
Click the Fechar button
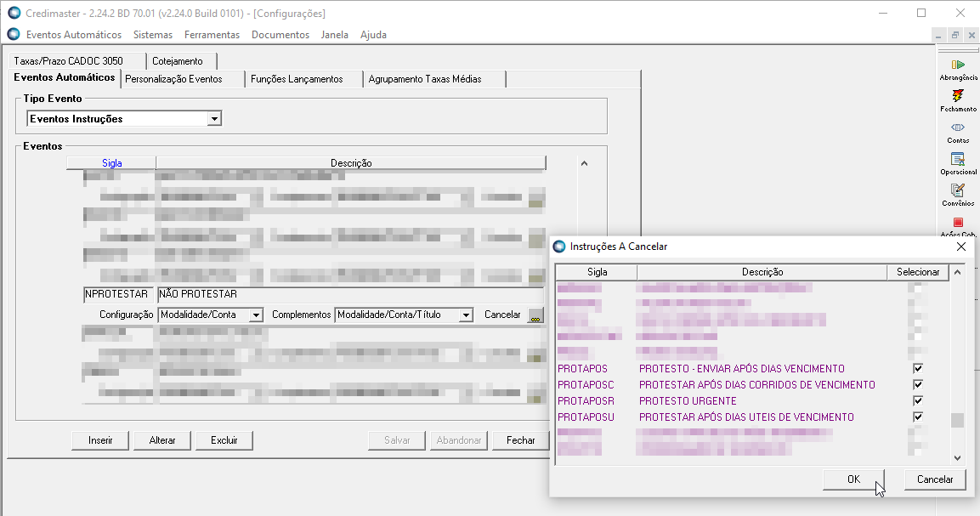[x=520, y=440]
